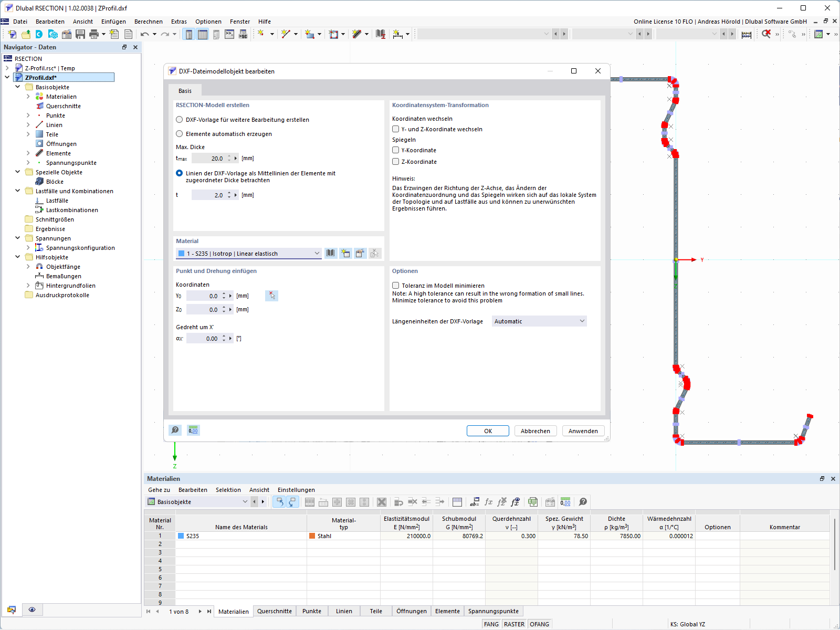Select DXF-Vorlage für weitere Bearbeitung erstellen option
The width and height of the screenshot is (840, 630).
click(x=180, y=120)
